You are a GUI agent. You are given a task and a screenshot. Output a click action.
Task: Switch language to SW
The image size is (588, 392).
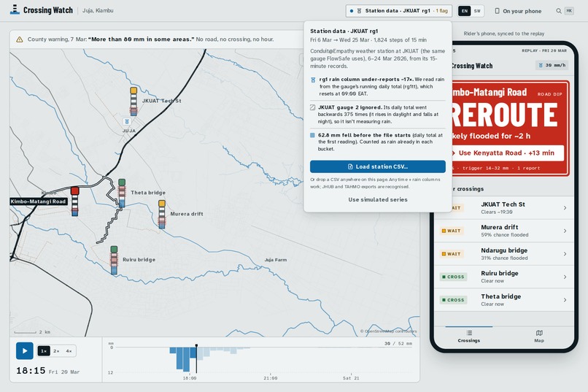click(x=477, y=11)
